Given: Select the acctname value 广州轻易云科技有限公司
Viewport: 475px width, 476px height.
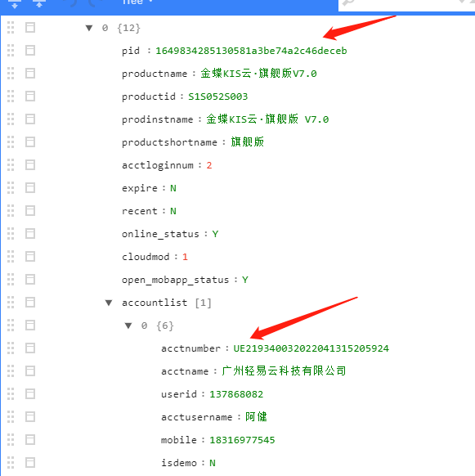Looking at the screenshot, I should click(284, 370).
